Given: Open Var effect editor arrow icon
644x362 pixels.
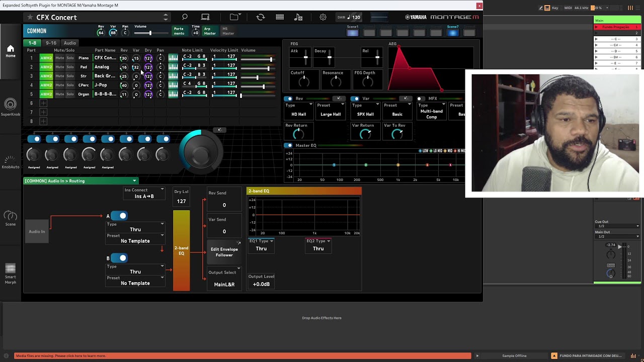Looking at the screenshot, I should pyautogui.click(x=405, y=98).
